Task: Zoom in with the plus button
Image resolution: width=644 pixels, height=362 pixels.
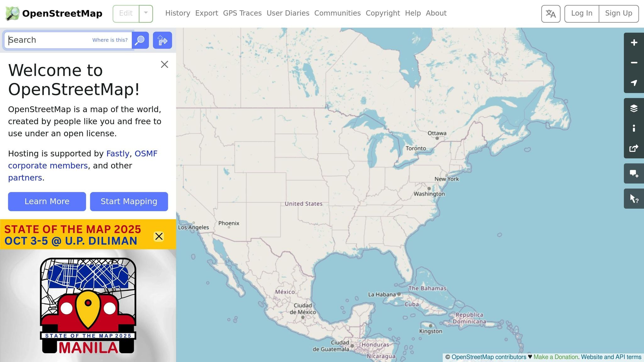Action: 634,43
